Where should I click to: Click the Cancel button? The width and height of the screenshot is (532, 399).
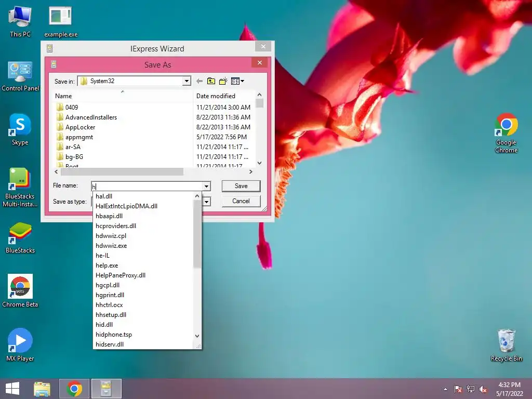point(241,201)
